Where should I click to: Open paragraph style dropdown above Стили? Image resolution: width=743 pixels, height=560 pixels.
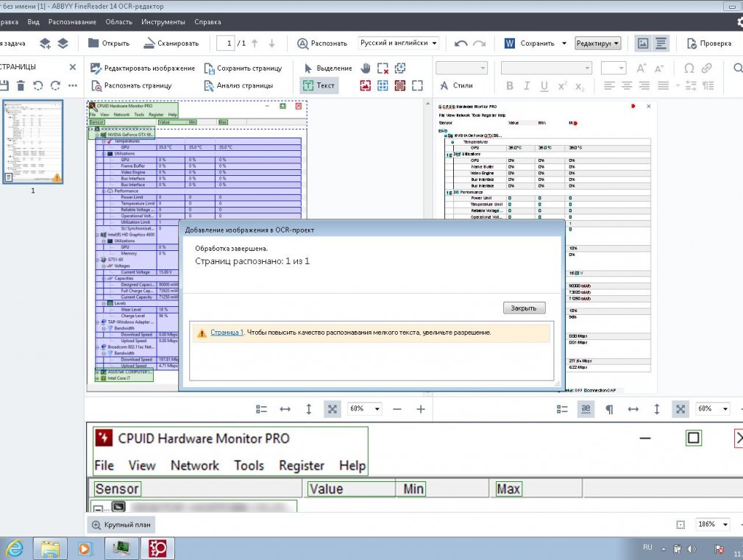(x=461, y=68)
